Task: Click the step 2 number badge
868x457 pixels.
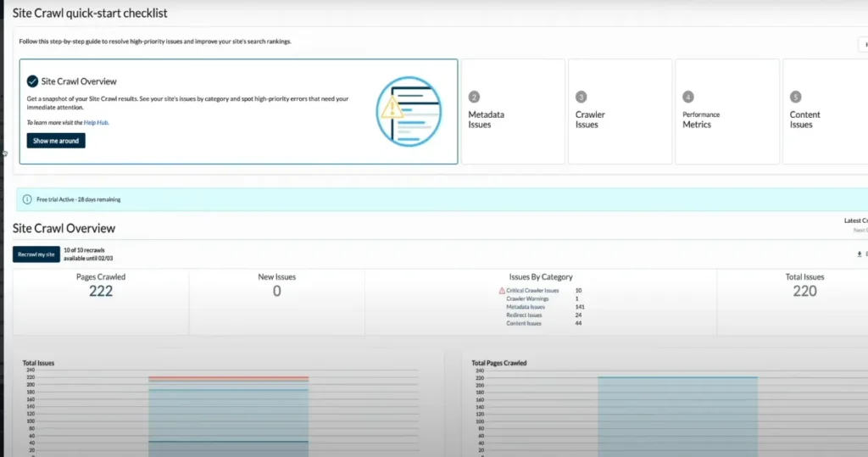Action: tap(474, 97)
